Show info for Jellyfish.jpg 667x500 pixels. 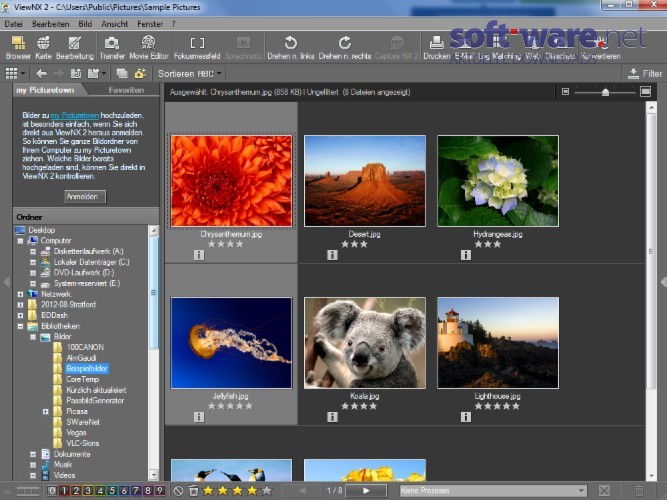pyautogui.click(x=199, y=417)
